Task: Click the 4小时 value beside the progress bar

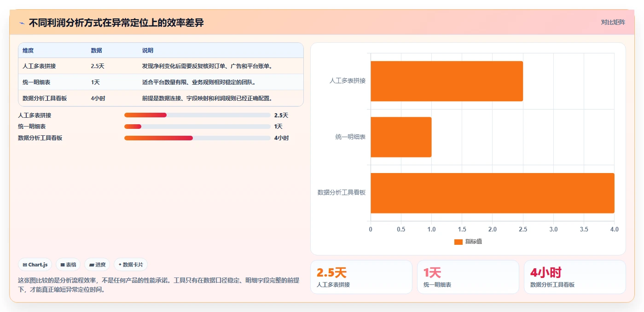Action: (x=282, y=138)
